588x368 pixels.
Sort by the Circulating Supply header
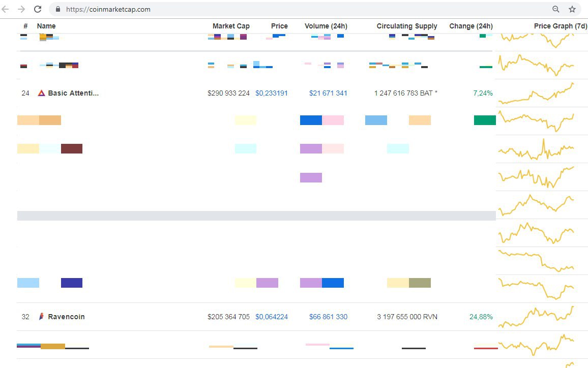coord(407,26)
